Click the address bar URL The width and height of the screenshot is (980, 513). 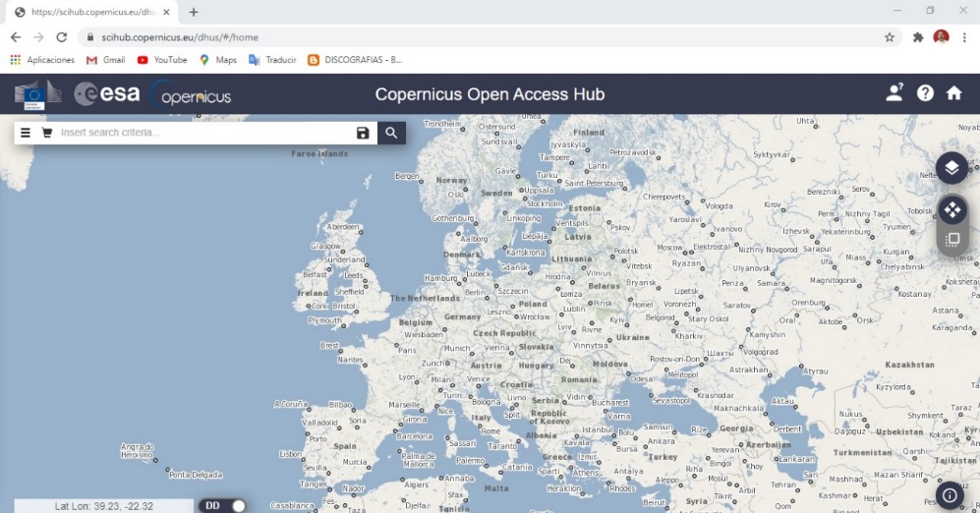point(180,37)
